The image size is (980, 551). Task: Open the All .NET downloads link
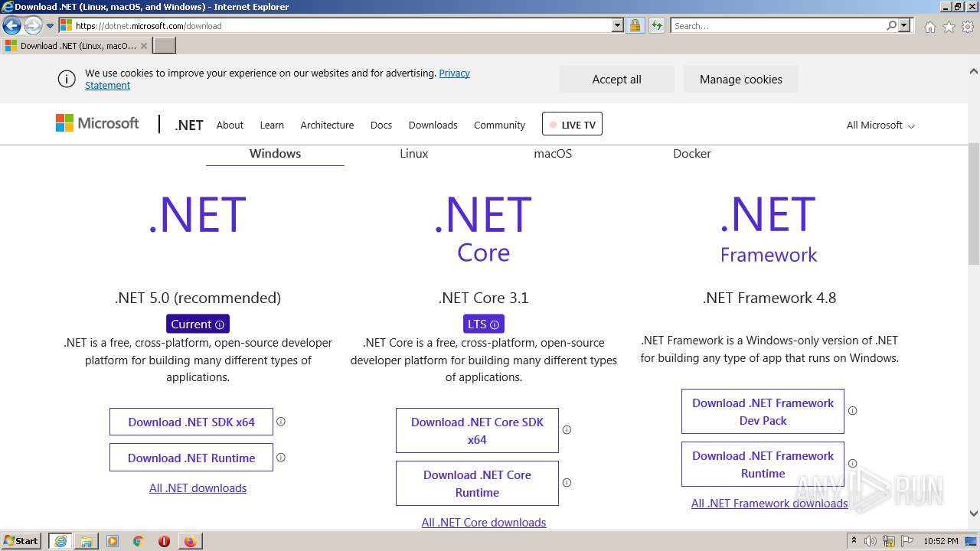tap(198, 487)
